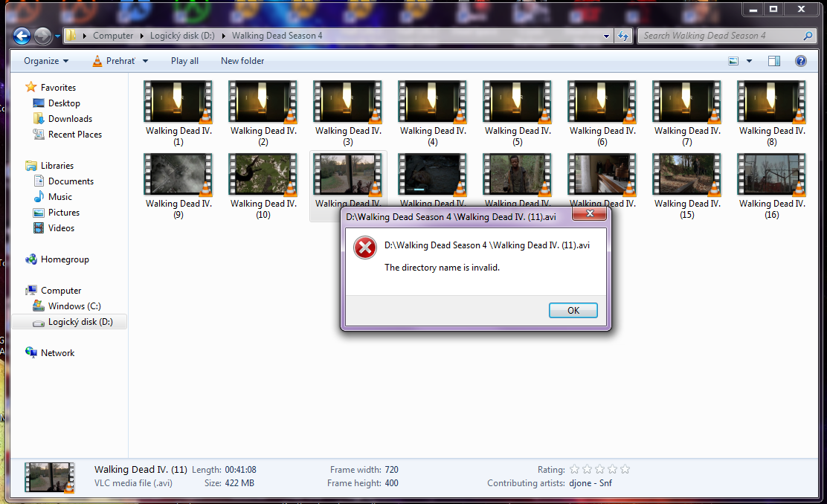827x504 pixels.
Task: Select video file Walking Dead IV. (3)
Action: tap(348, 113)
